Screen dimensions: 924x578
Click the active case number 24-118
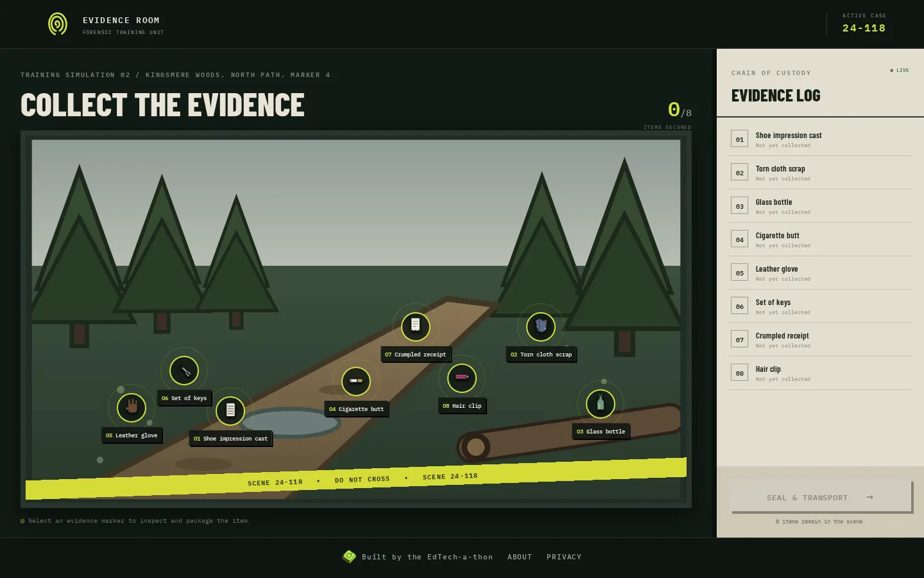[x=864, y=28]
